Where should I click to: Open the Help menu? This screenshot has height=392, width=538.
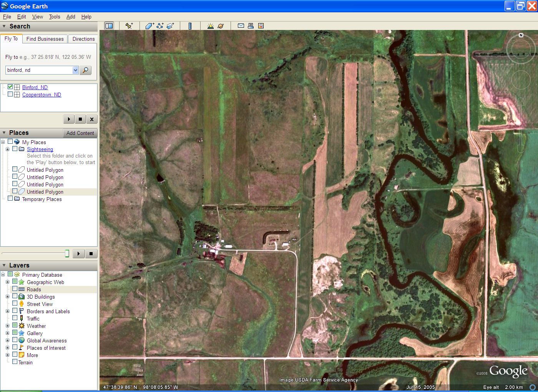click(86, 17)
